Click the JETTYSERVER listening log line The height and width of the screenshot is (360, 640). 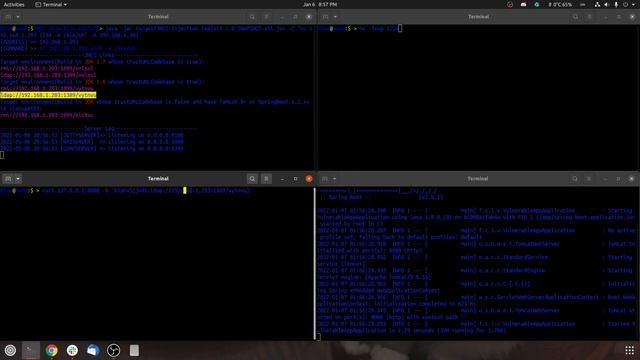point(92,135)
